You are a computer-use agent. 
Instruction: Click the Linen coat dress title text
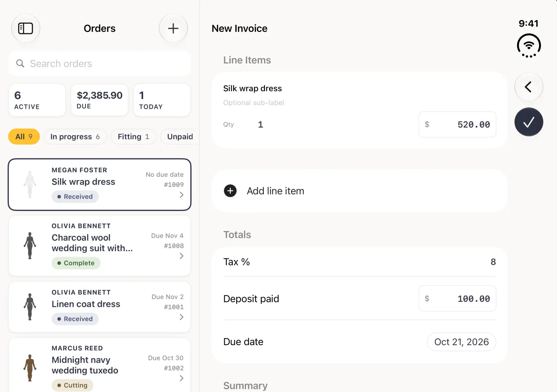pyautogui.click(x=86, y=304)
